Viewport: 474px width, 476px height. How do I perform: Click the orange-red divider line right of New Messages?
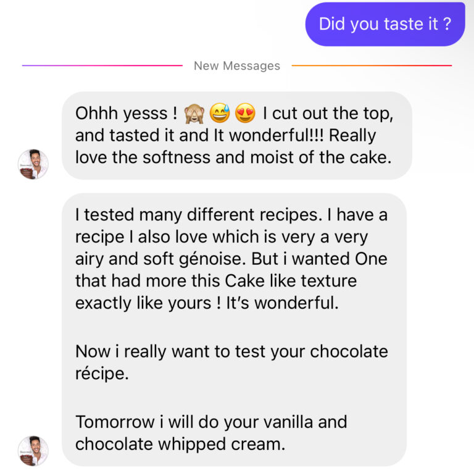pyautogui.click(x=372, y=65)
